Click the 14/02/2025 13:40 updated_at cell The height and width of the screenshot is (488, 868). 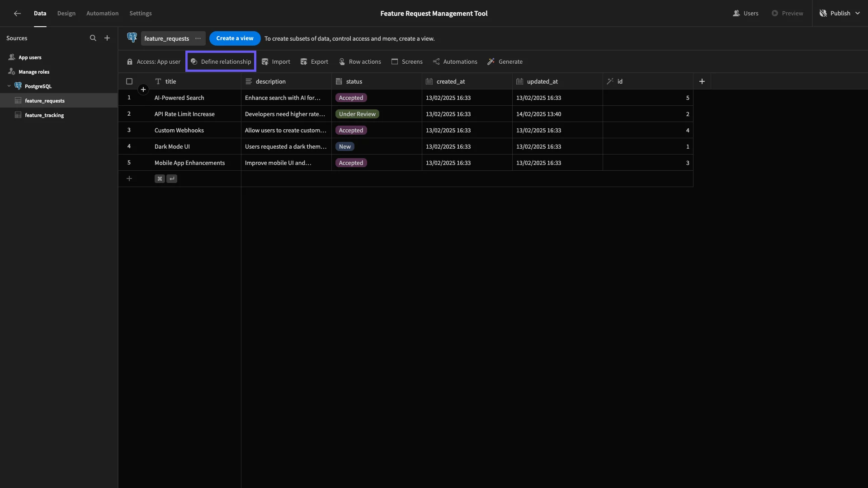coord(557,114)
